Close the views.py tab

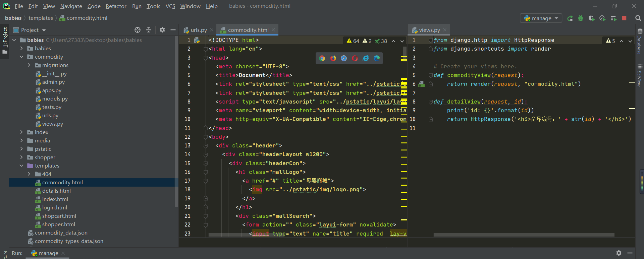[x=445, y=30]
